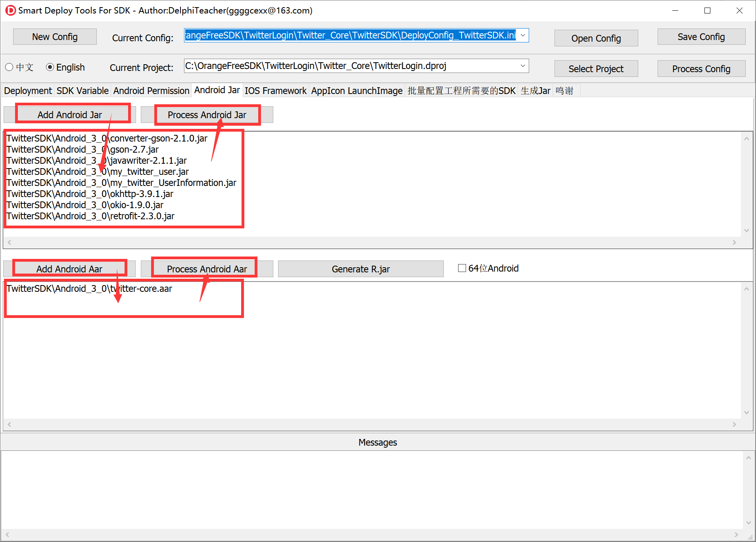The width and height of the screenshot is (756, 542).
Task: Click the Generate R.jar button
Action: click(361, 269)
